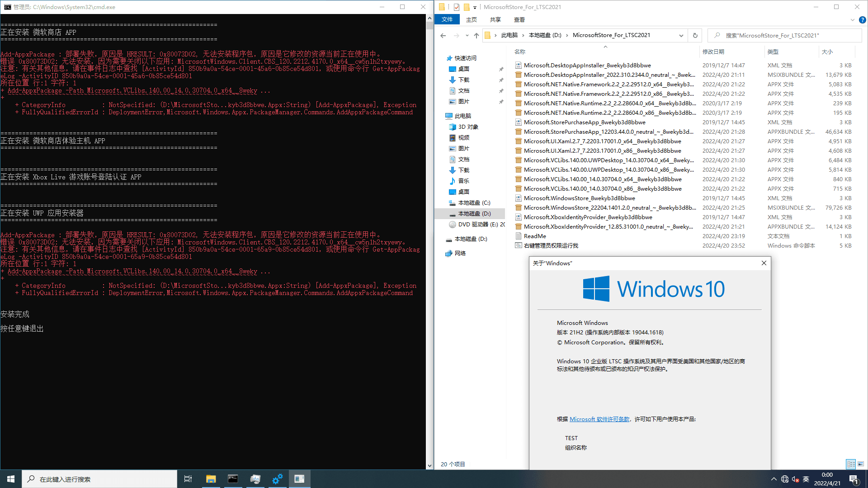Expand the breadcrumb chevron before 此电脑
868x488 pixels.
(x=496, y=35)
